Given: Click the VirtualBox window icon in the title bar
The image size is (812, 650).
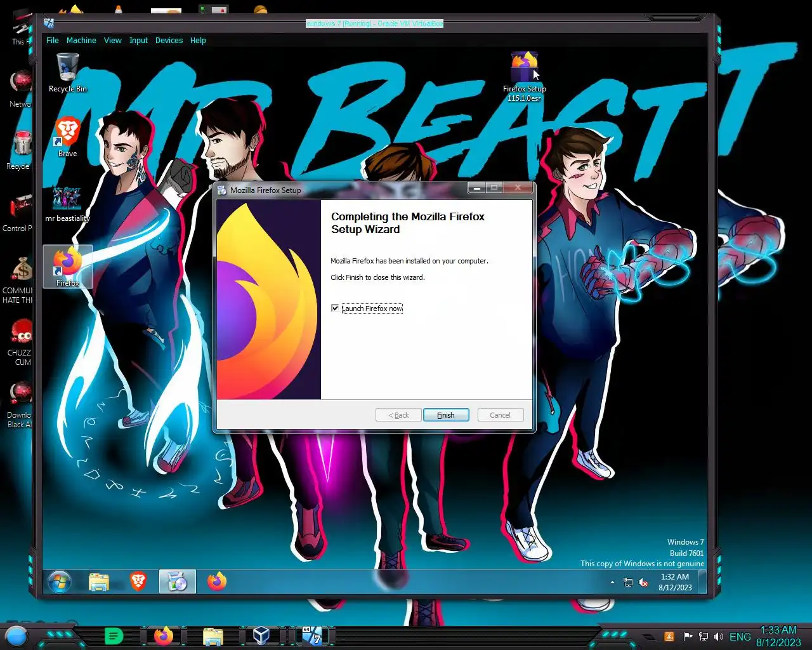Looking at the screenshot, I should [x=49, y=23].
